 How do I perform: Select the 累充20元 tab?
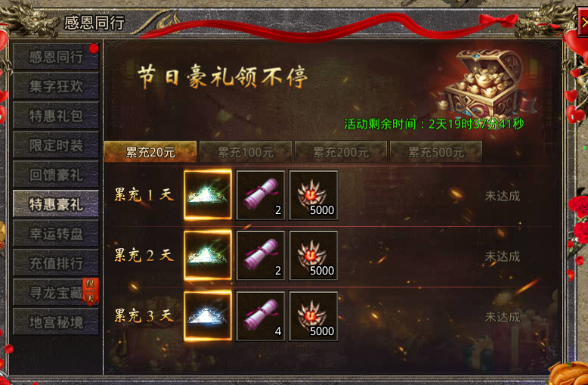(x=150, y=151)
